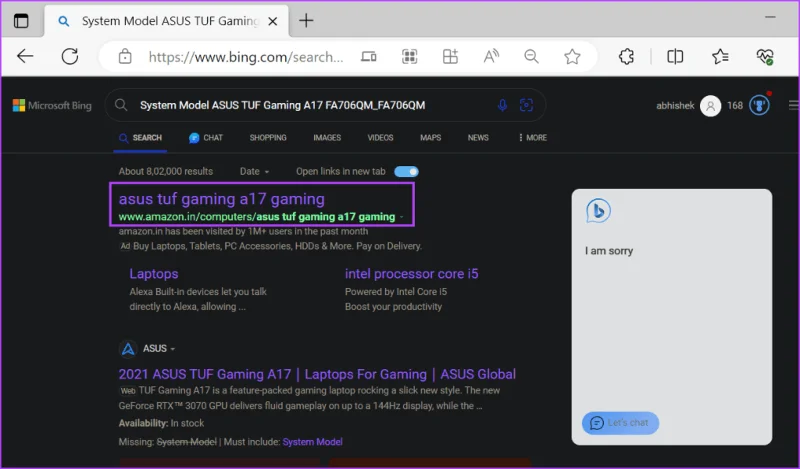Screen dimensions: 800x469
Task: Open the Laptops sublink
Action: point(154,274)
